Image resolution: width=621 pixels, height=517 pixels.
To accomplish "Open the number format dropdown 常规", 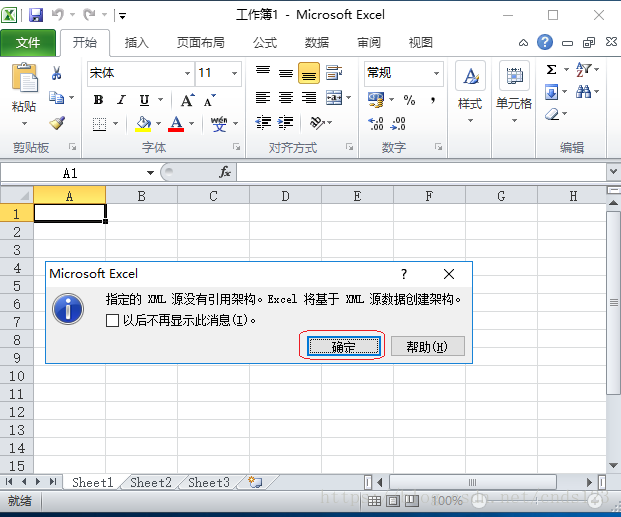I will click(436, 73).
